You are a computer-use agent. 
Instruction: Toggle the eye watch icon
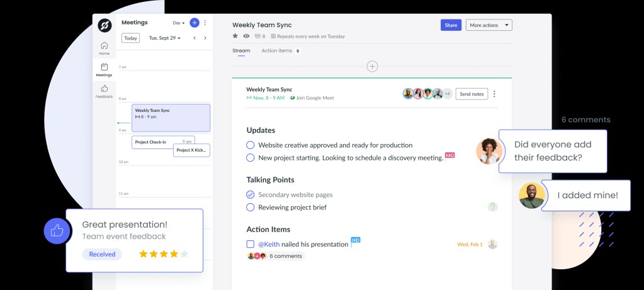pyautogui.click(x=246, y=36)
